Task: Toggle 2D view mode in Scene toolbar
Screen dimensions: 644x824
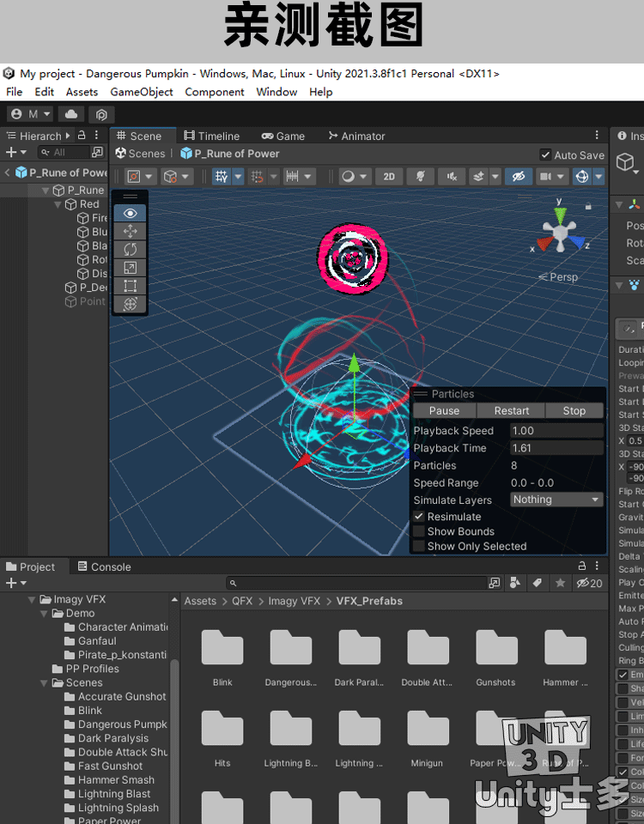Action: pos(389,176)
